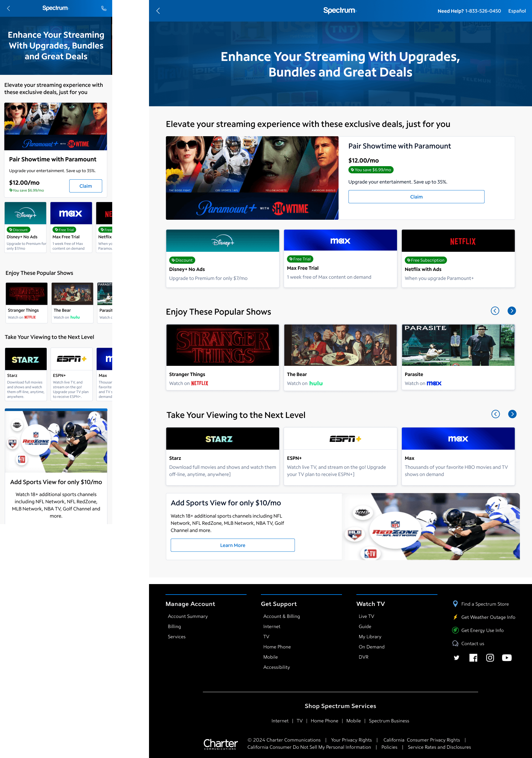The width and height of the screenshot is (532, 758).
Task: Click the lightning bolt weather outage icon
Action: pos(455,617)
